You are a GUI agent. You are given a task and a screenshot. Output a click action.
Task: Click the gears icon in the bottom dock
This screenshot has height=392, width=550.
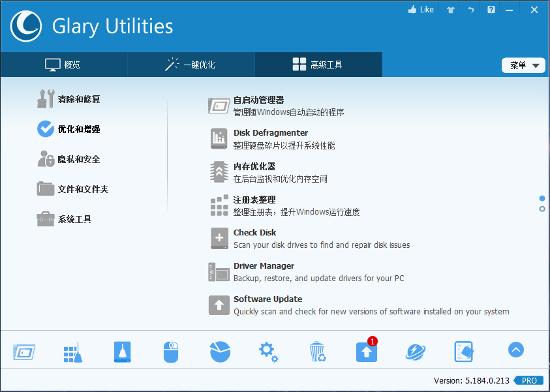[269, 352]
